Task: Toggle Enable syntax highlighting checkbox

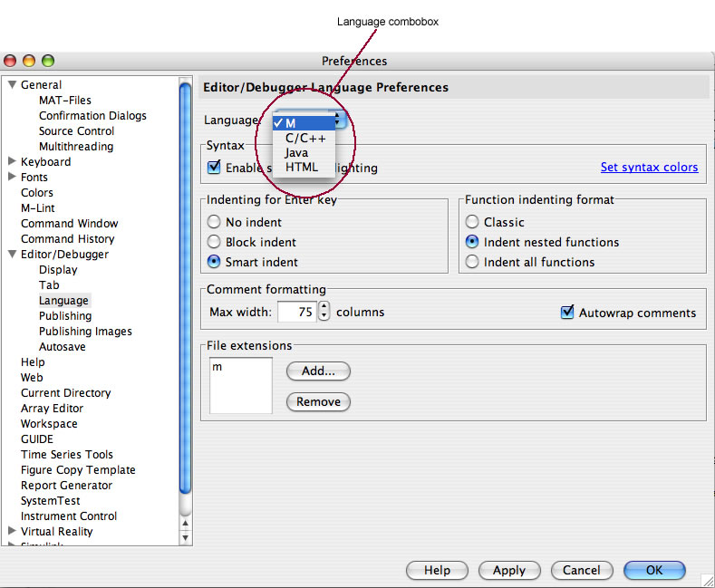Action: [215, 168]
